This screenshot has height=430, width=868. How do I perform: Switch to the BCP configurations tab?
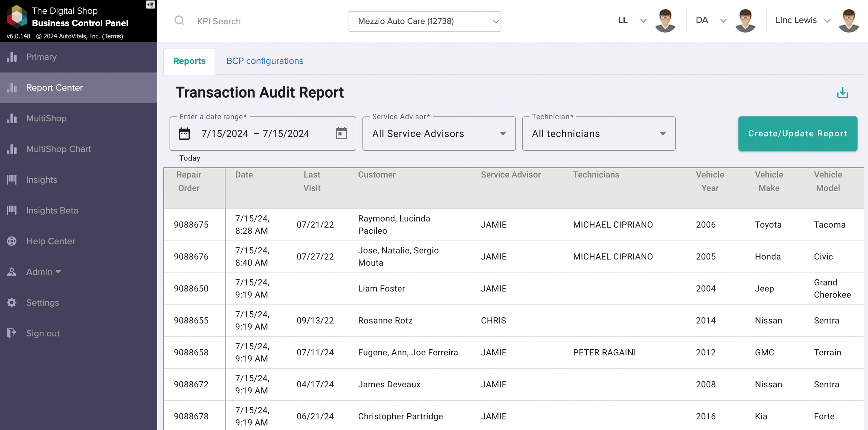(265, 61)
